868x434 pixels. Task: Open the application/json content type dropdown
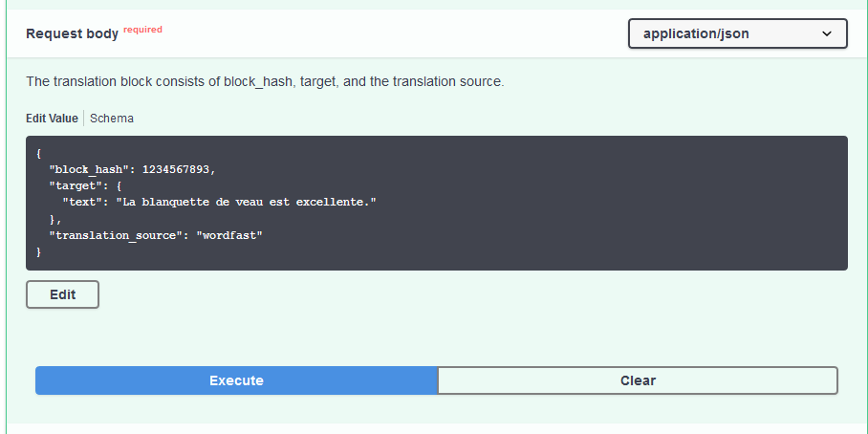click(737, 33)
